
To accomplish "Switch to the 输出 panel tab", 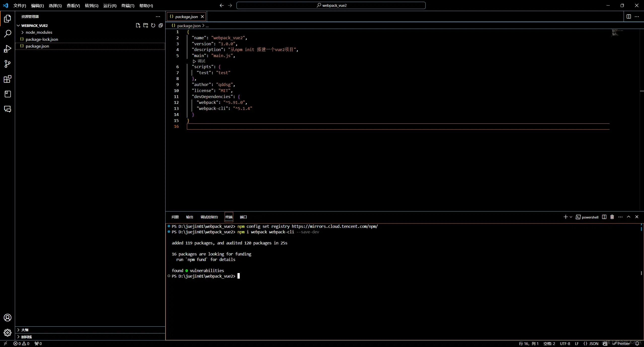I will [189, 217].
